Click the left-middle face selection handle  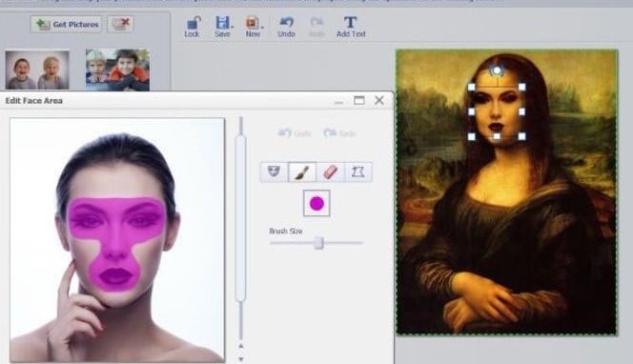pyautogui.click(x=471, y=111)
